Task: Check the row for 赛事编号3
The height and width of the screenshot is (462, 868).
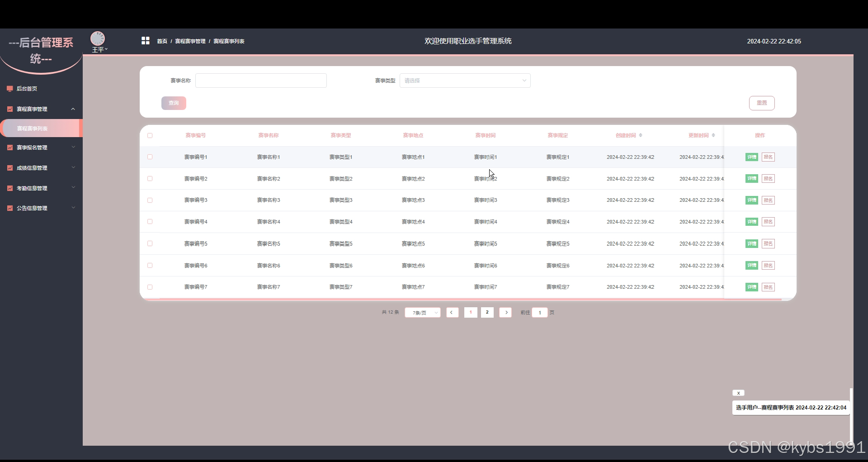Action: 150,200
